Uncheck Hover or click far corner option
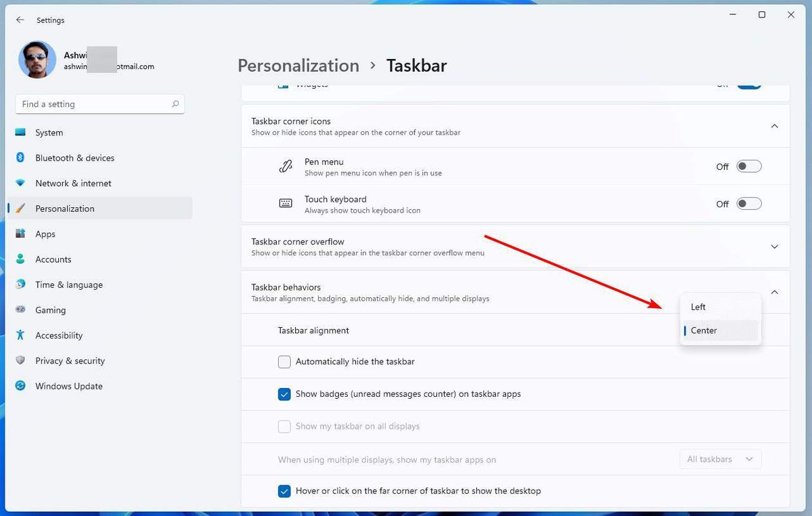812x516 pixels. 284,491
